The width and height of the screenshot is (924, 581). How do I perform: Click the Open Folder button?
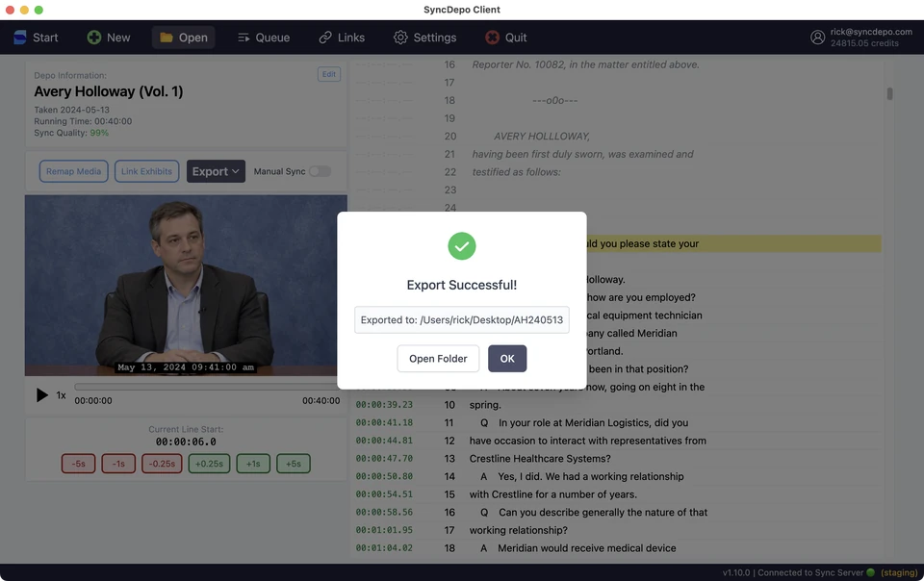(438, 359)
